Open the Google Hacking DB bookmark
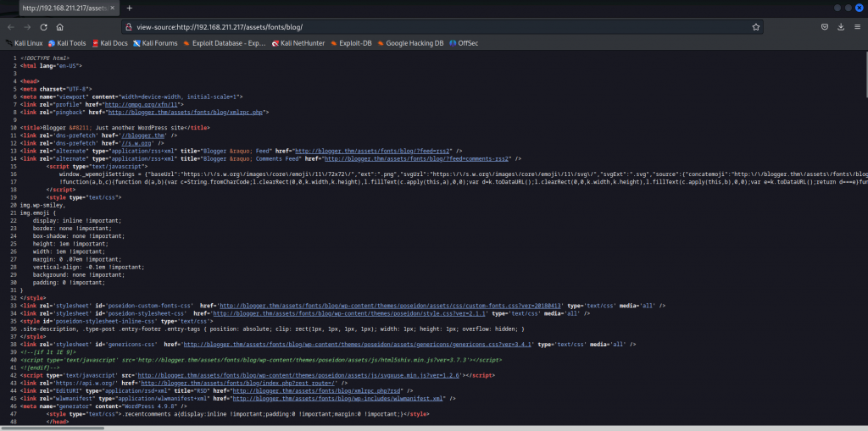 point(411,43)
